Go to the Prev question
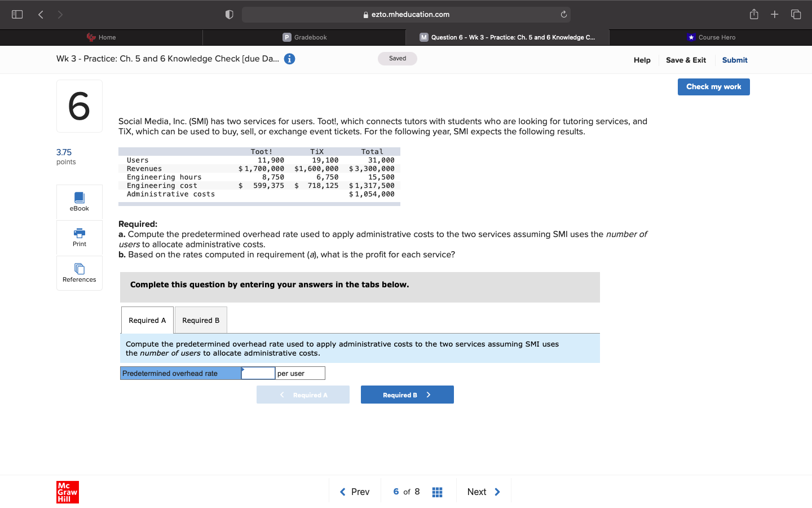The image size is (812, 508). (x=355, y=492)
